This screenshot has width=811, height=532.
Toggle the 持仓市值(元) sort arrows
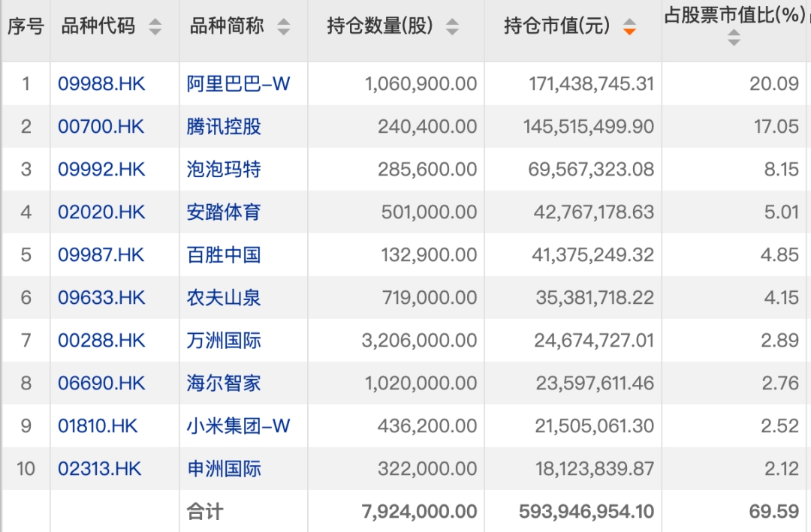629,26
